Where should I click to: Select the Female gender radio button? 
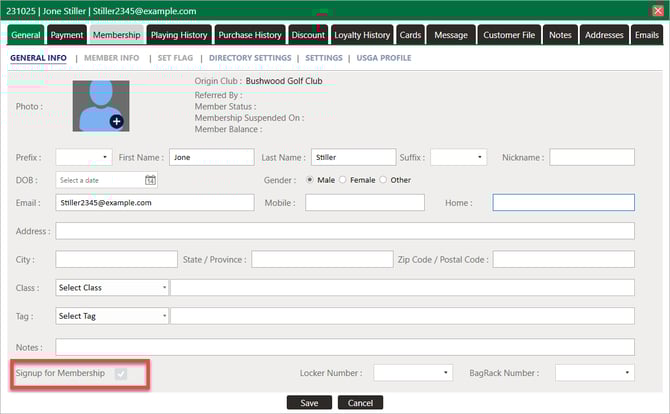click(x=344, y=180)
